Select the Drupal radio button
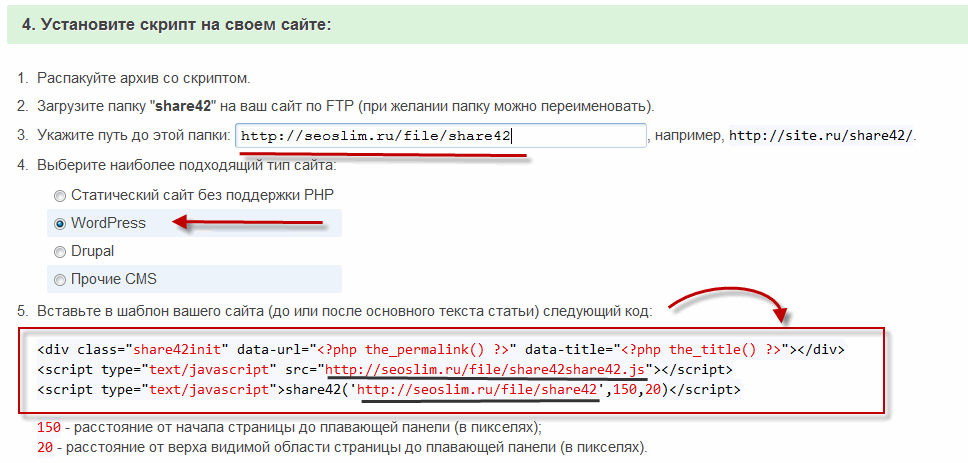The image size is (968, 463). (x=61, y=251)
